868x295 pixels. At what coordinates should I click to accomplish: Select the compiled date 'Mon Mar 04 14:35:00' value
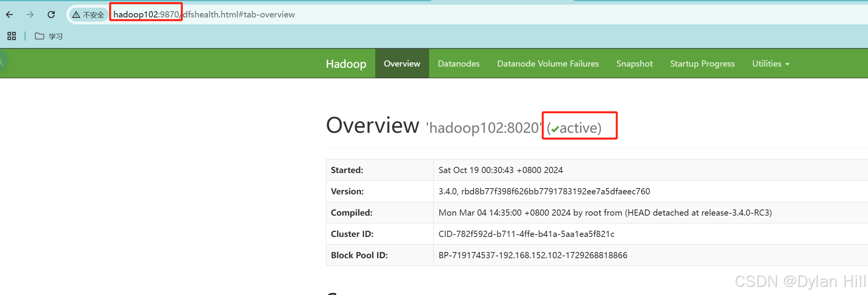605,213
